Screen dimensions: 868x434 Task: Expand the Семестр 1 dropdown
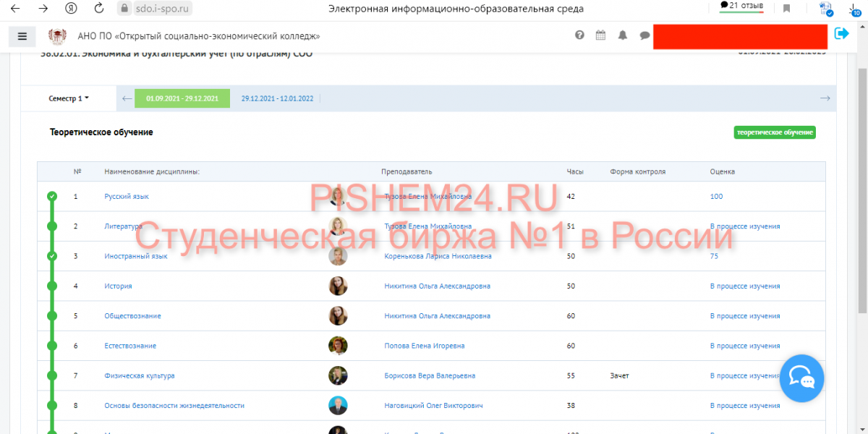[x=69, y=98]
